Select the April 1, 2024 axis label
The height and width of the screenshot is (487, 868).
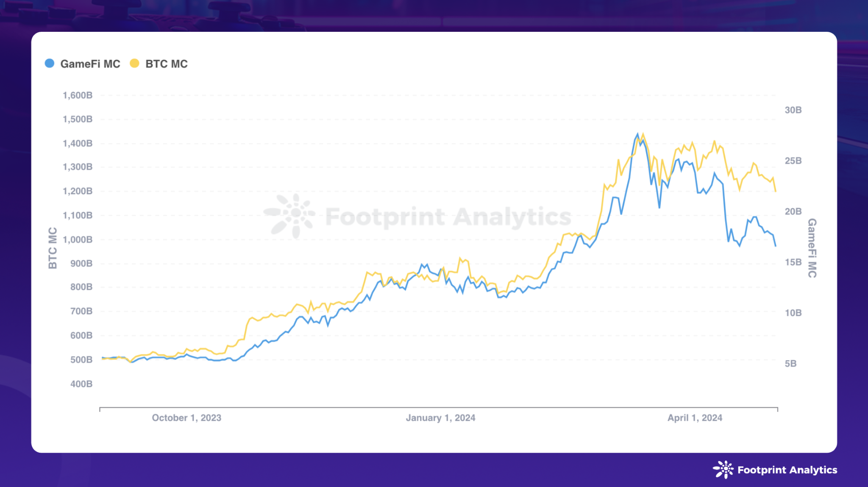click(695, 418)
